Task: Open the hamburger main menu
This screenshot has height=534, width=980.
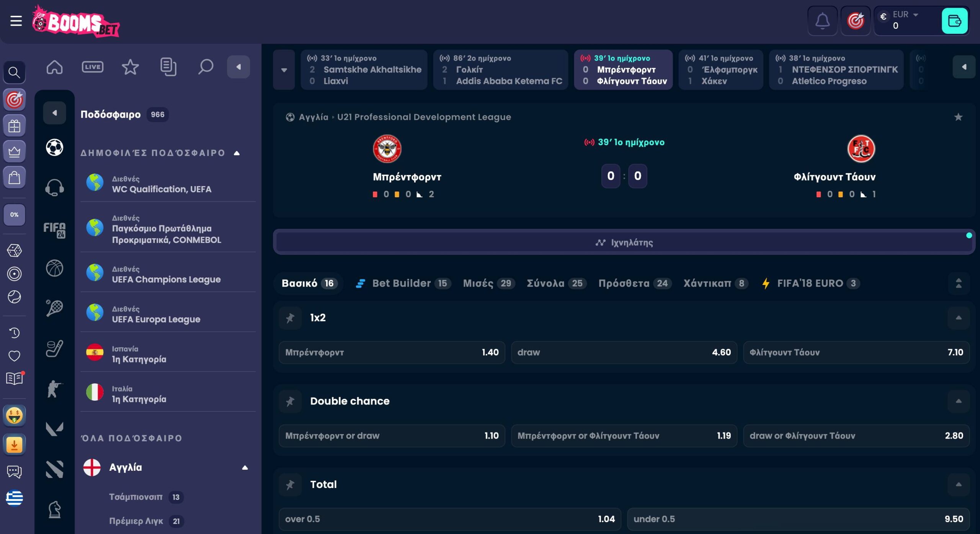Action: 16,21
